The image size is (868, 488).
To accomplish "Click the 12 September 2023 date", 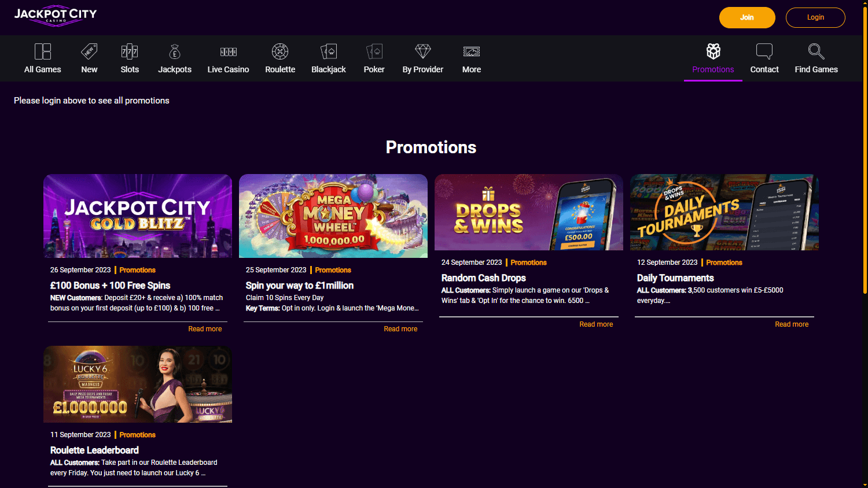I will (x=667, y=263).
